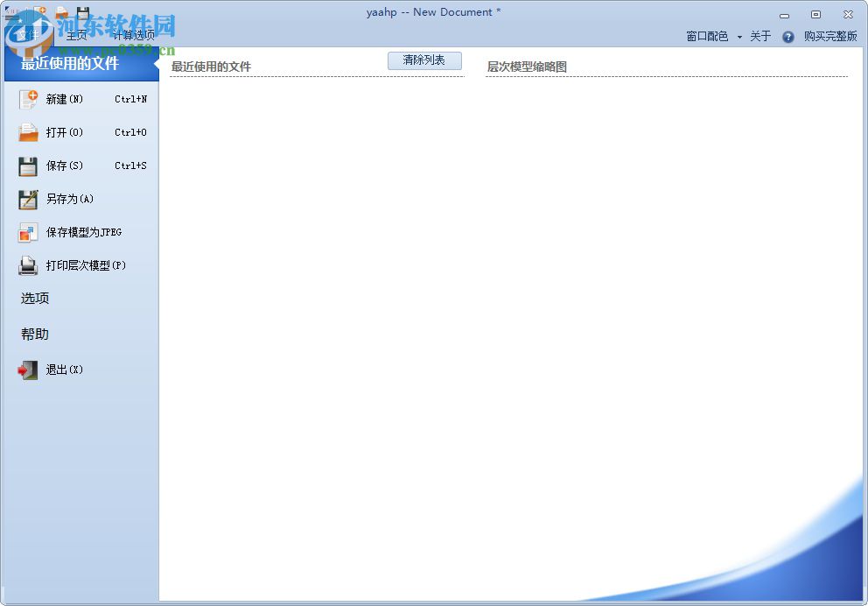Screen dimensions: 868x606
Task: Click the 另存为(A) save-as icon
Action: 27,199
